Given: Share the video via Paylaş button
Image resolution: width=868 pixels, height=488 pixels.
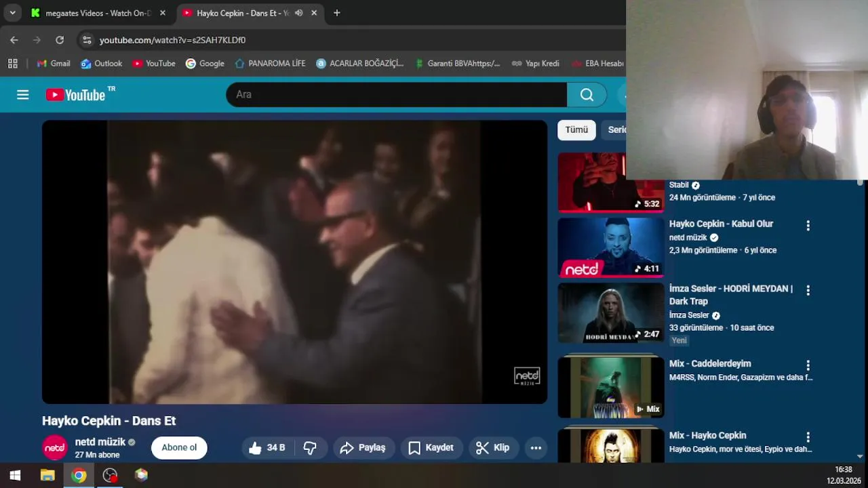Looking at the screenshot, I should pos(363,447).
